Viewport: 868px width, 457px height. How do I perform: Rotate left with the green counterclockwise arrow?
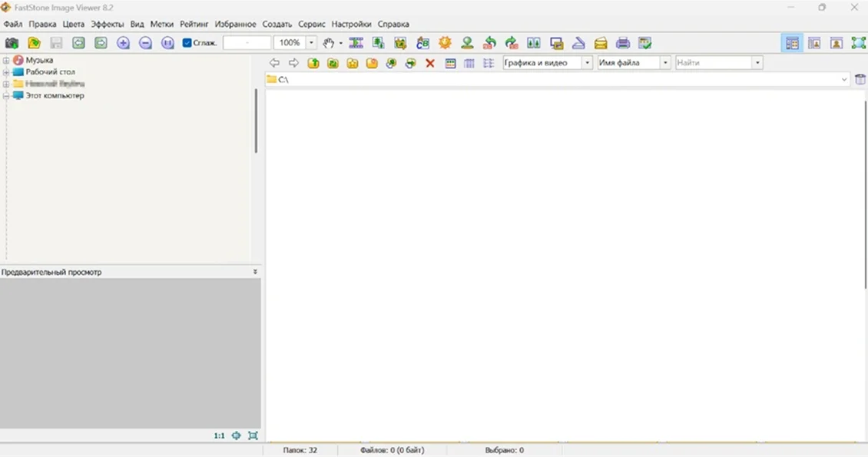[x=489, y=42]
